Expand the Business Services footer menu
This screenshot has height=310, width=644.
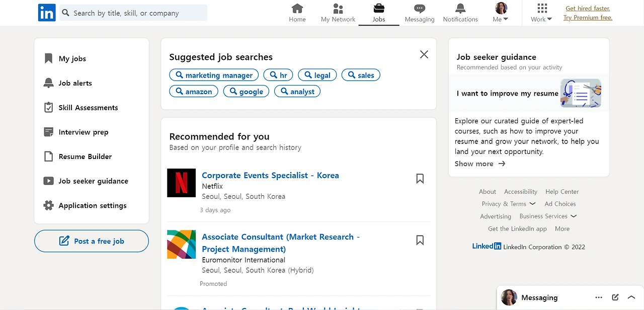pos(548,216)
